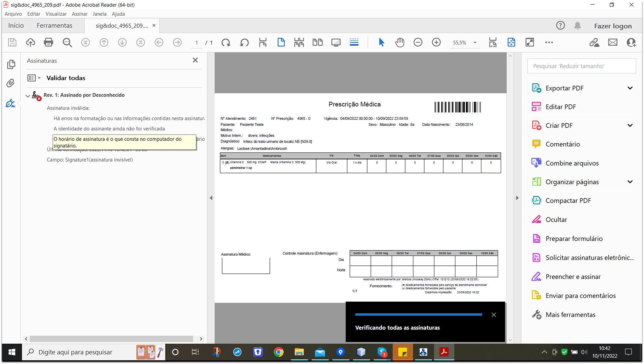The width and height of the screenshot is (644, 364).
Task: Click the Validar todas button
Action: click(66, 78)
